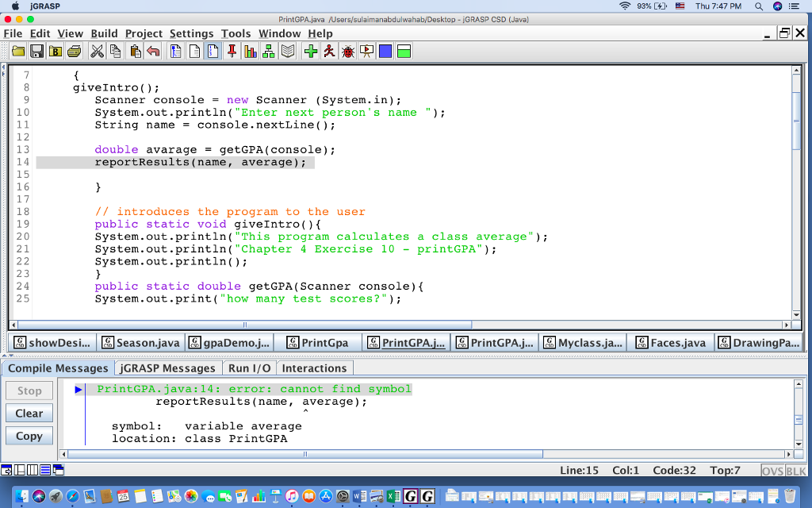This screenshot has width=812, height=508.
Task: Toggle the BLK indicator in the status bar
Action: tap(795, 470)
